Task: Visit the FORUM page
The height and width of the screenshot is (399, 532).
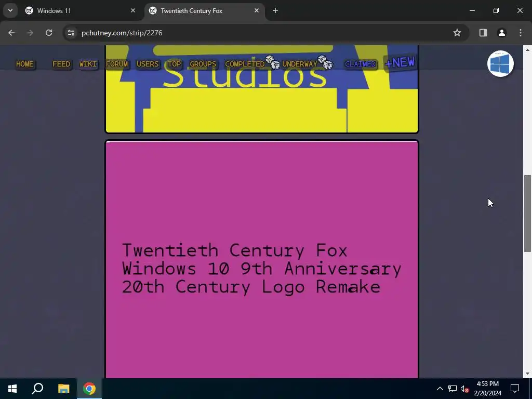Action: (x=117, y=64)
